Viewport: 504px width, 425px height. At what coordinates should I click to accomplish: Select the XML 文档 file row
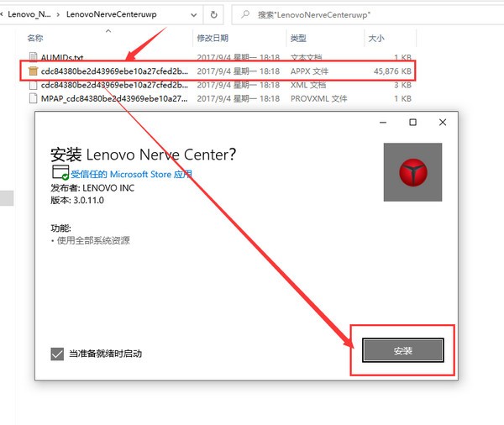(x=113, y=85)
